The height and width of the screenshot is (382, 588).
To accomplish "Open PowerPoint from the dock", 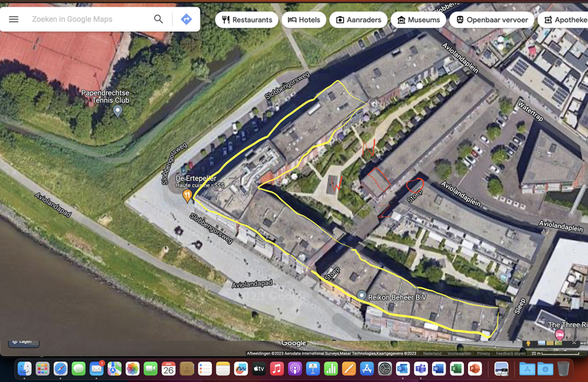I will point(475,369).
